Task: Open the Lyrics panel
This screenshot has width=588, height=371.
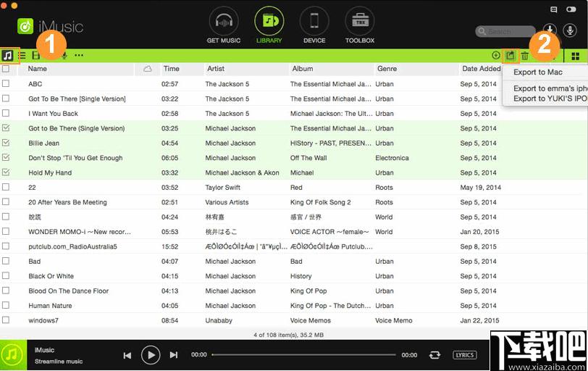Action: (x=465, y=355)
